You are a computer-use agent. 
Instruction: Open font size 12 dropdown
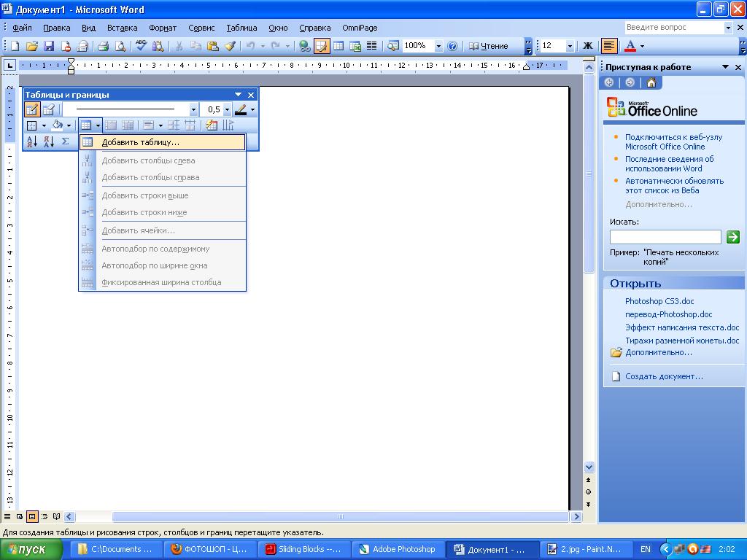[570, 46]
